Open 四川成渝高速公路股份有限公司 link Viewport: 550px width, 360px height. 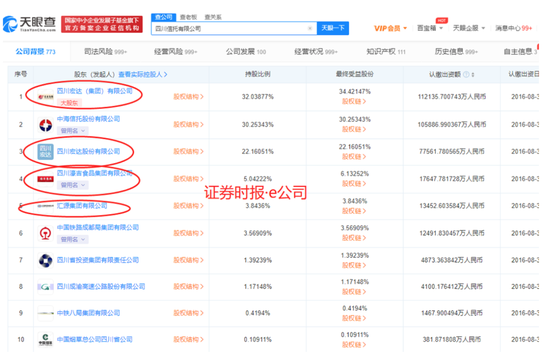[x=101, y=287]
